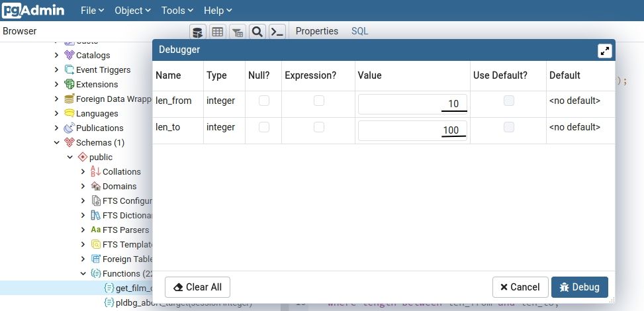Click the Event Triggers tree icon
This screenshot has height=311, width=644.
click(x=69, y=70)
